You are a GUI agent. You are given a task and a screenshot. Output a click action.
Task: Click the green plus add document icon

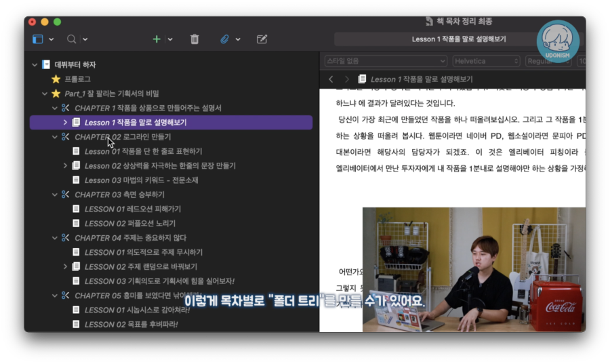pos(157,39)
